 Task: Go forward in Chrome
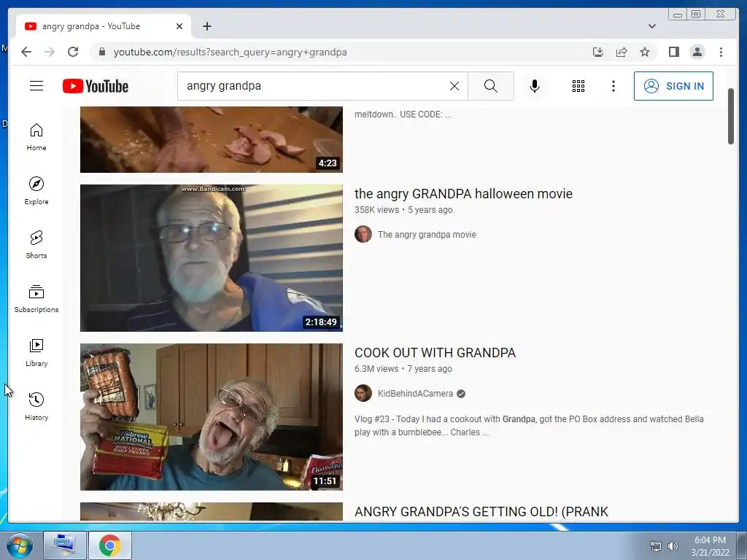pos(50,52)
